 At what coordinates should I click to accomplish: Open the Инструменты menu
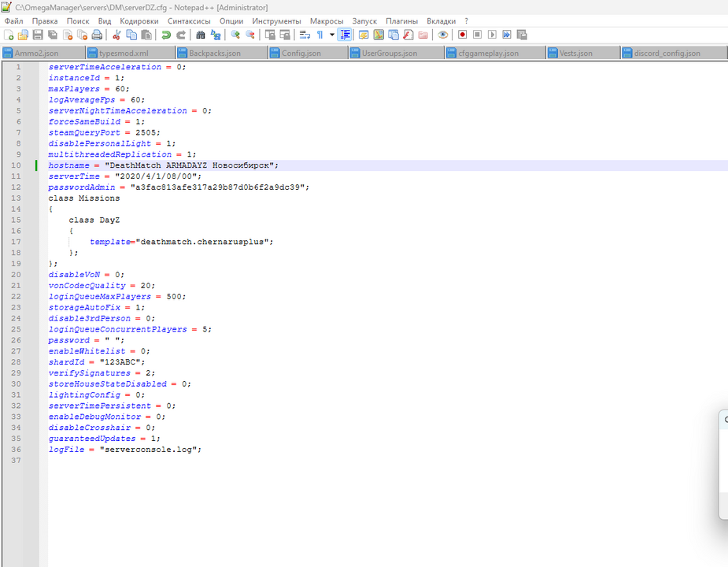276,21
